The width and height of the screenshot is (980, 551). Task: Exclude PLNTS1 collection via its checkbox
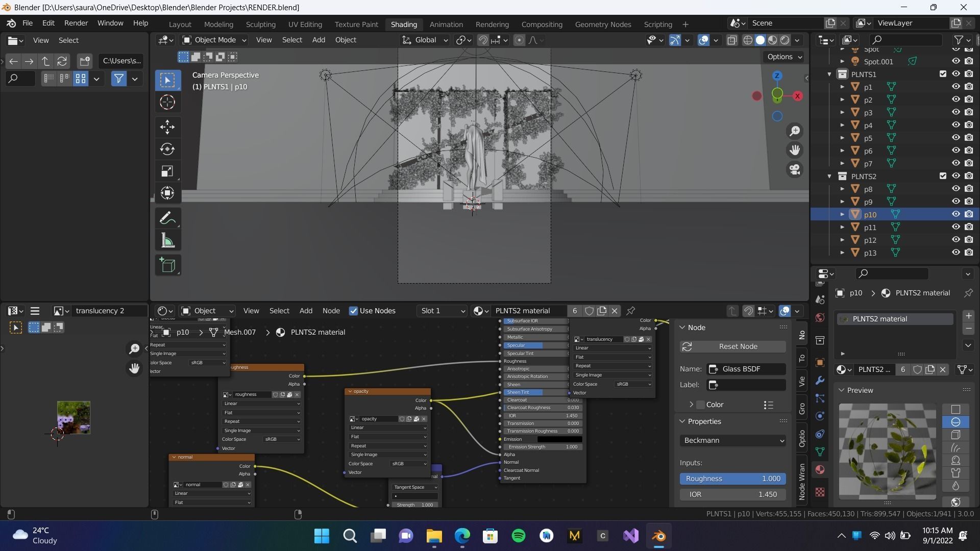click(x=943, y=74)
